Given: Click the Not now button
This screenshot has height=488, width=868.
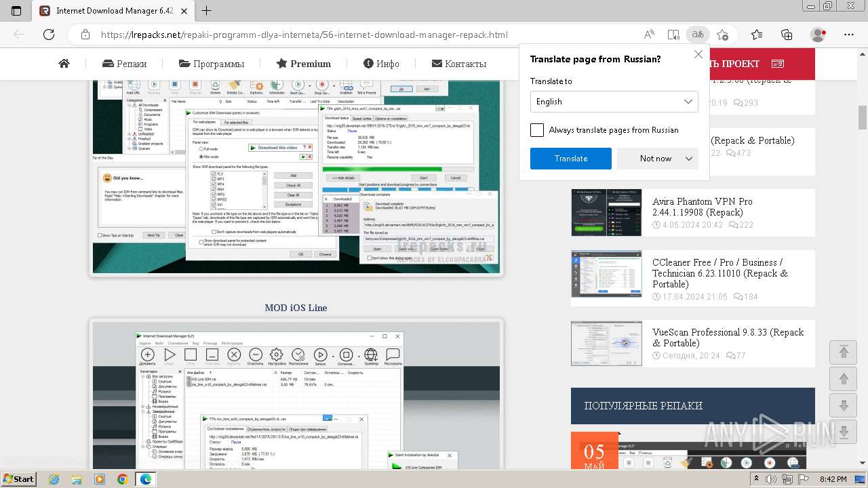Looking at the screenshot, I should pyautogui.click(x=656, y=159).
